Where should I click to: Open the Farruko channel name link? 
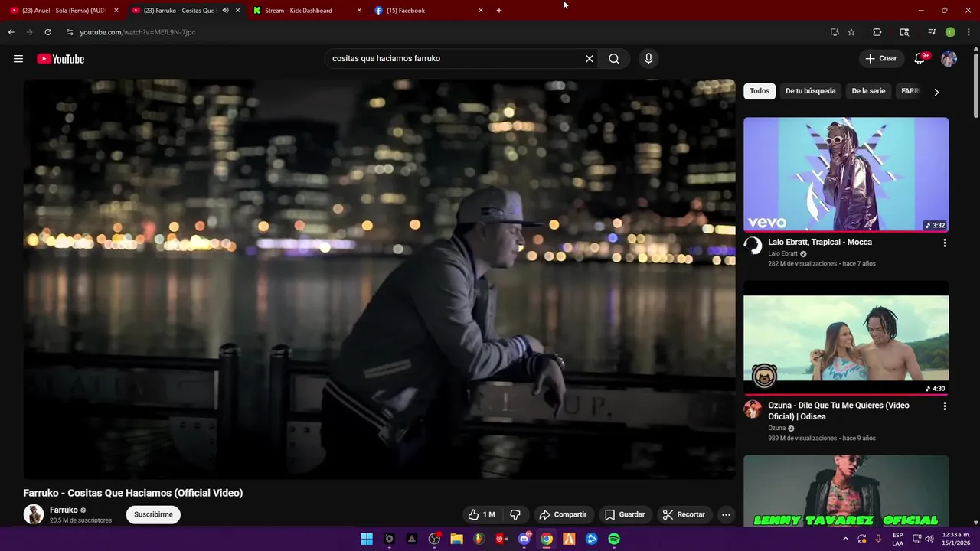(64, 510)
